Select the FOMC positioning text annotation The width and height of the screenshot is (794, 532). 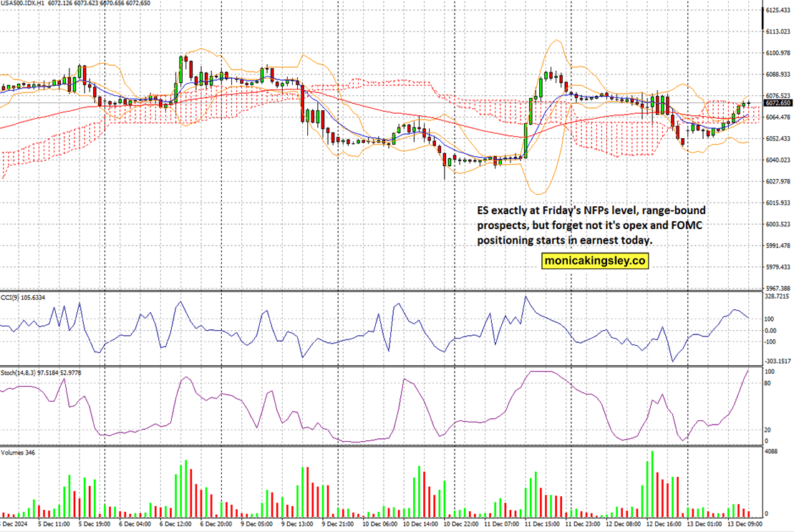point(591,225)
